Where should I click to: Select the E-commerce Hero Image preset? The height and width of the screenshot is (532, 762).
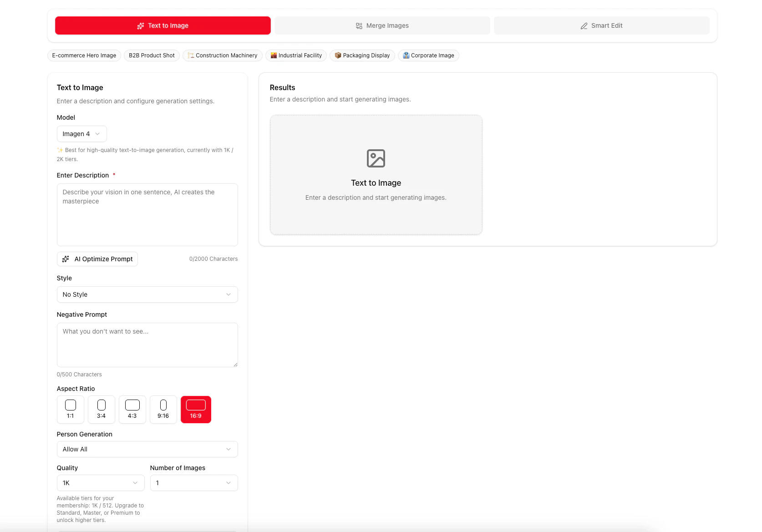click(x=84, y=56)
